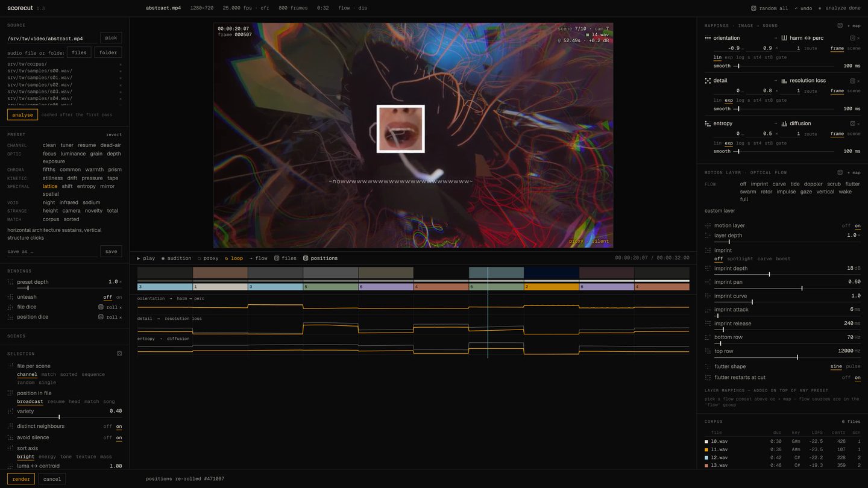868x488 pixels.
Task: Randomize all mappings with the Mappings header dice
Action: click(840, 26)
